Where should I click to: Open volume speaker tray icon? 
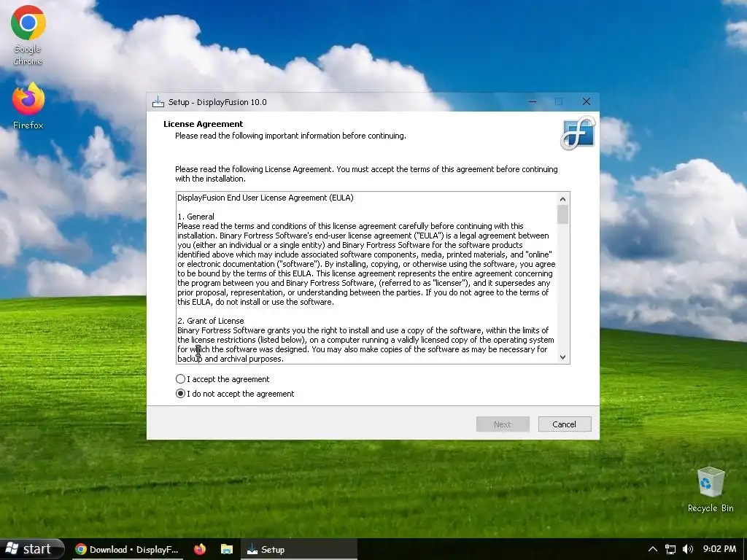(x=687, y=549)
